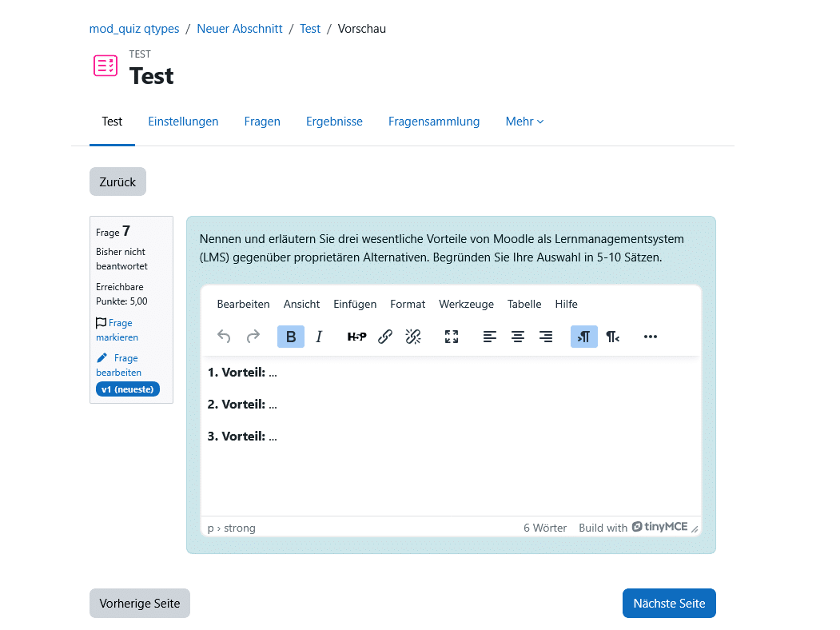Image resolution: width=840 pixels, height=630 pixels.
Task: Go to Nächste Seite
Action: click(669, 603)
